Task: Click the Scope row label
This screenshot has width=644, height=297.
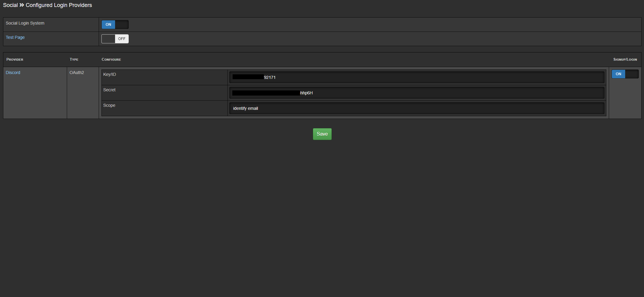Action: point(109,105)
